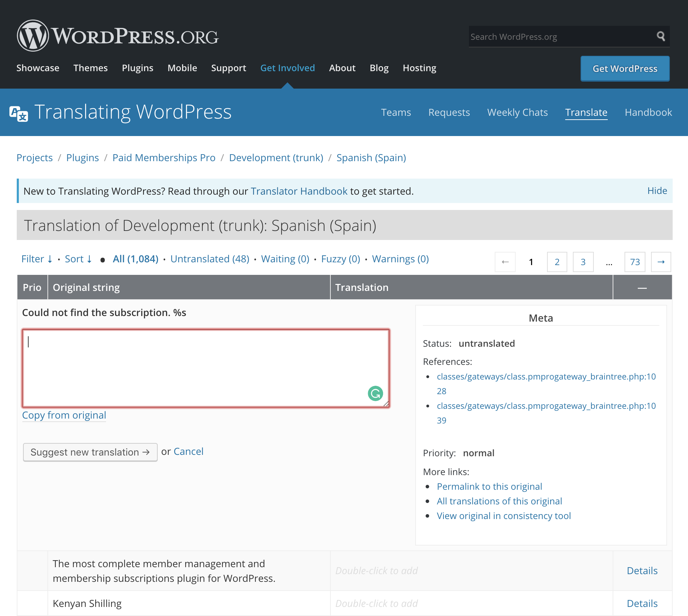
Task: Open Details for member management string
Action: point(642,571)
